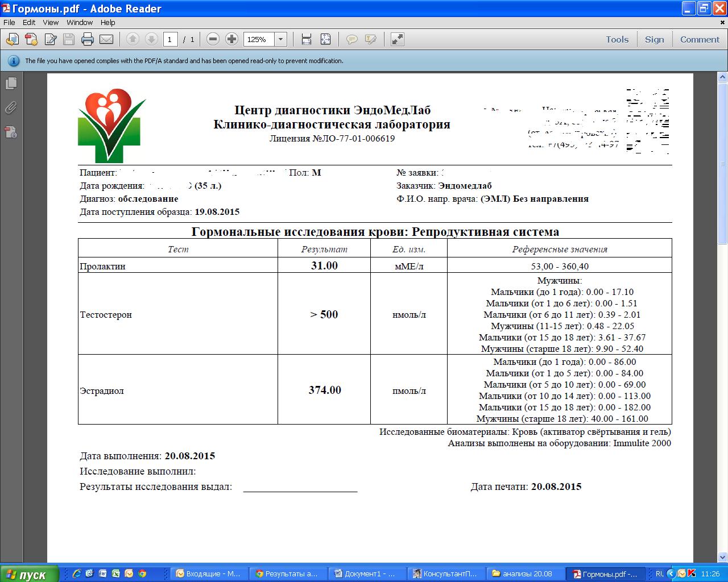Toggle fit one full page view
This screenshot has width=728, height=582.
325,39
